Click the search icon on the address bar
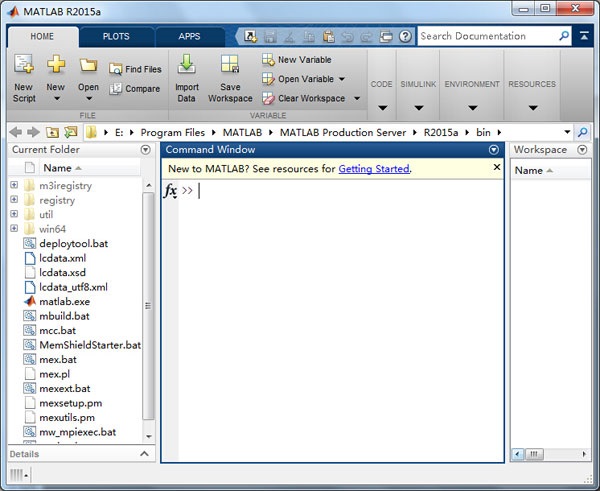600x491 pixels. (x=582, y=132)
